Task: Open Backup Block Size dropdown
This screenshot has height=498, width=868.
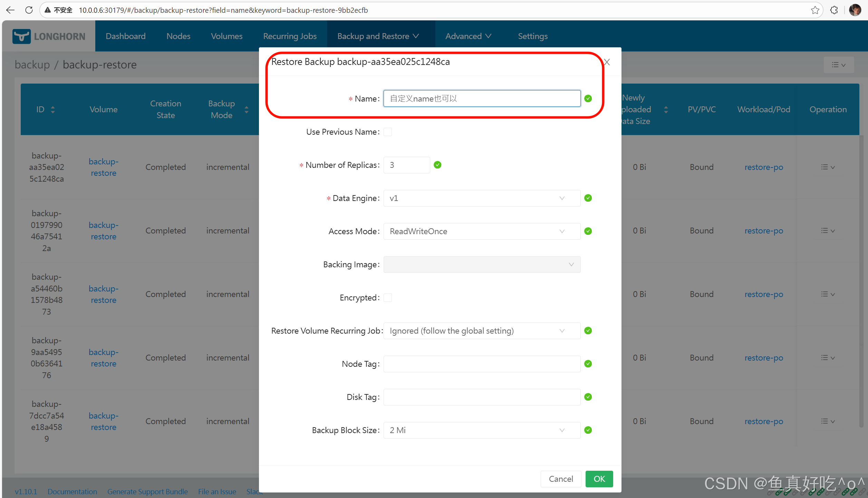Action: (x=481, y=430)
